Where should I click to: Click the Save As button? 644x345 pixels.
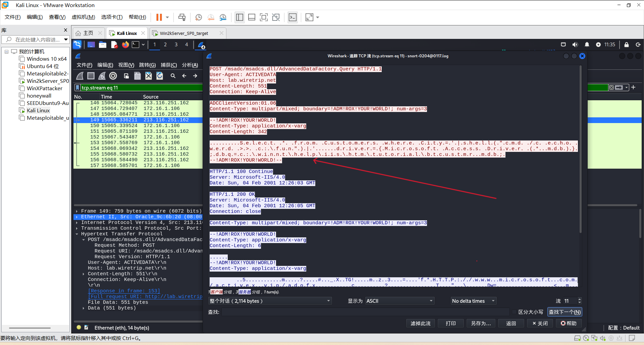click(x=481, y=324)
